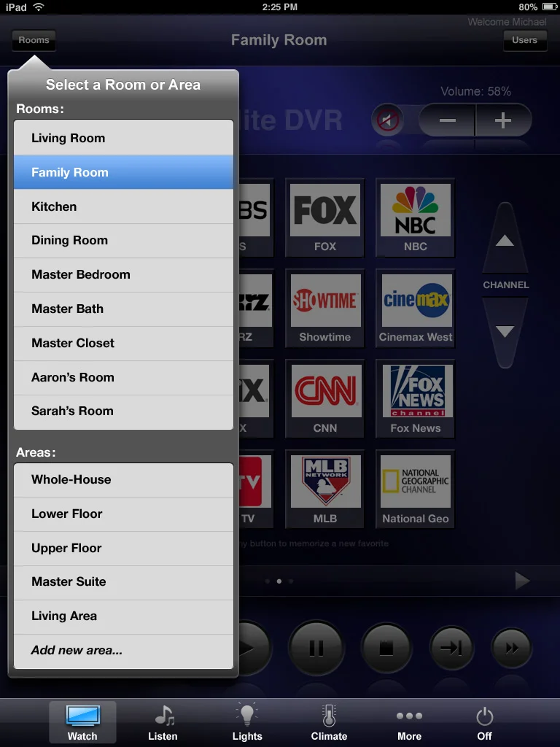Open the Users button

(524, 41)
